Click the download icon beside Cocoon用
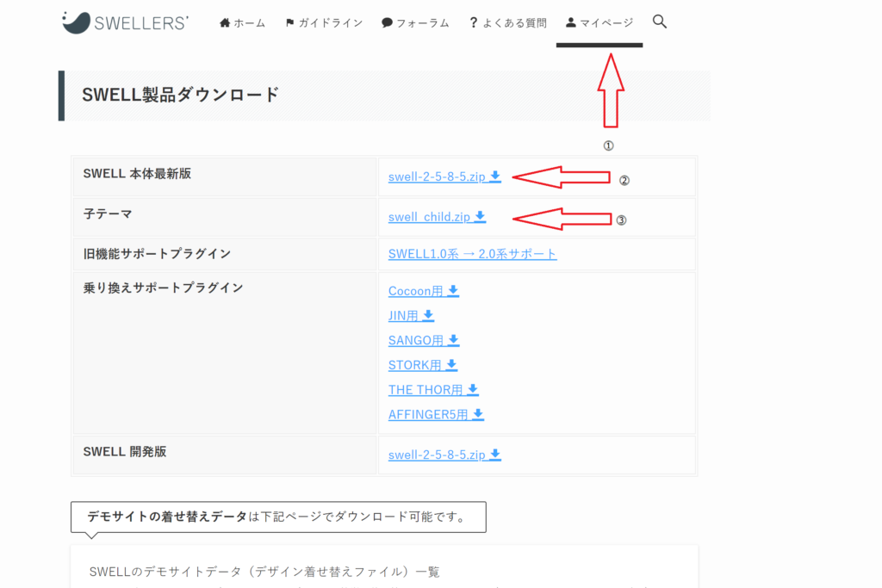The height and width of the screenshot is (588, 882). point(453,291)
